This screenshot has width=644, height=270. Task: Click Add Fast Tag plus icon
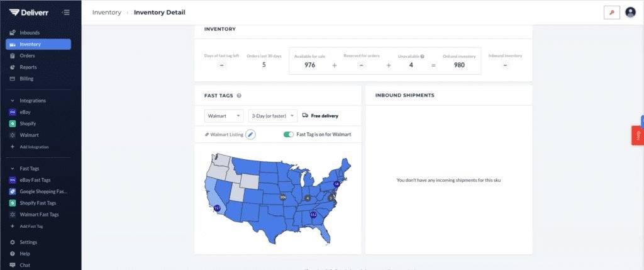pyautogui.click(x=13, y=226)
